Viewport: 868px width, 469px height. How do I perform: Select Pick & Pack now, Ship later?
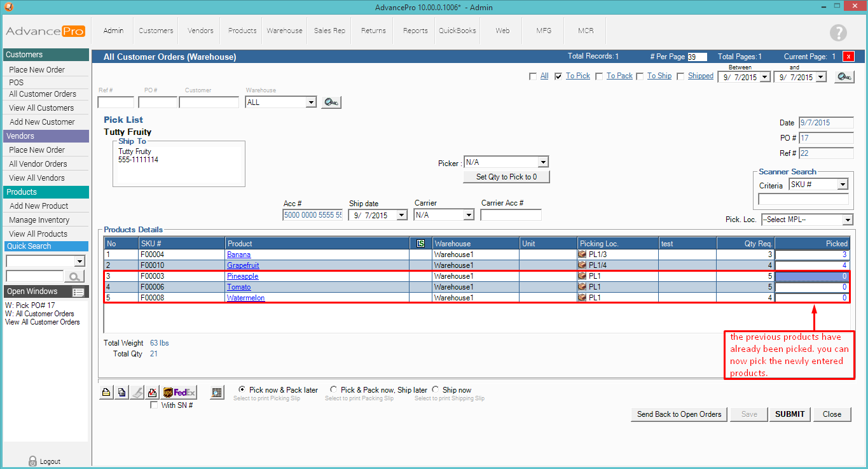click(334, 389)
